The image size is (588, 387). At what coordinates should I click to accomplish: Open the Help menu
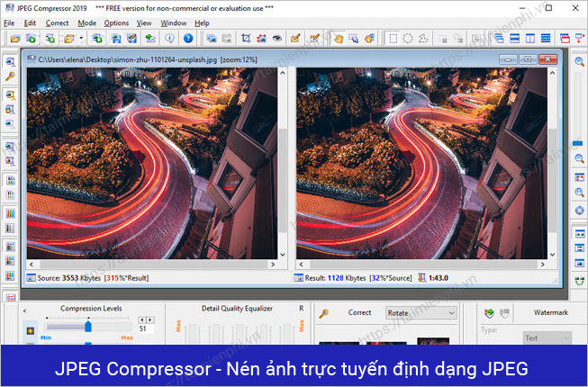202,22
